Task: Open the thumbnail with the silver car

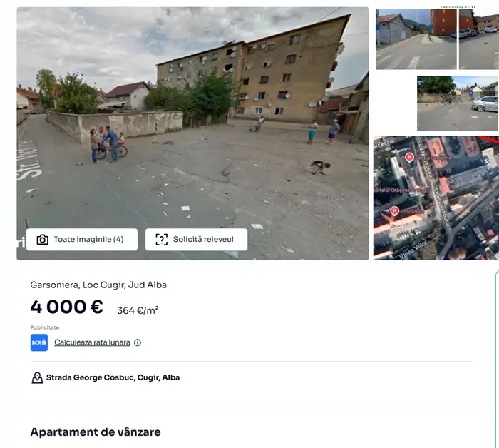Action: click(458, 103)
